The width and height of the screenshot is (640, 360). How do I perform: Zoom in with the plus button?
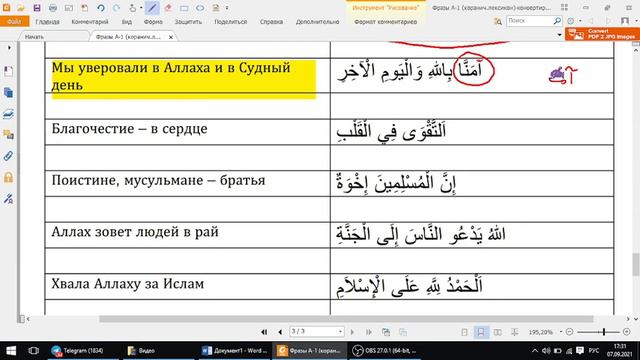click(627, 332)
